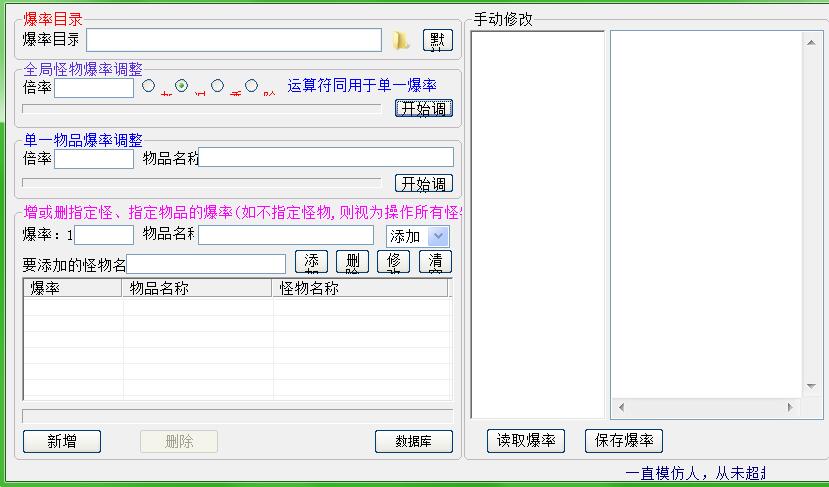Sort by the 物品名称 column header
The height and width of the screenshot is (487, 829).
[198, 288]
